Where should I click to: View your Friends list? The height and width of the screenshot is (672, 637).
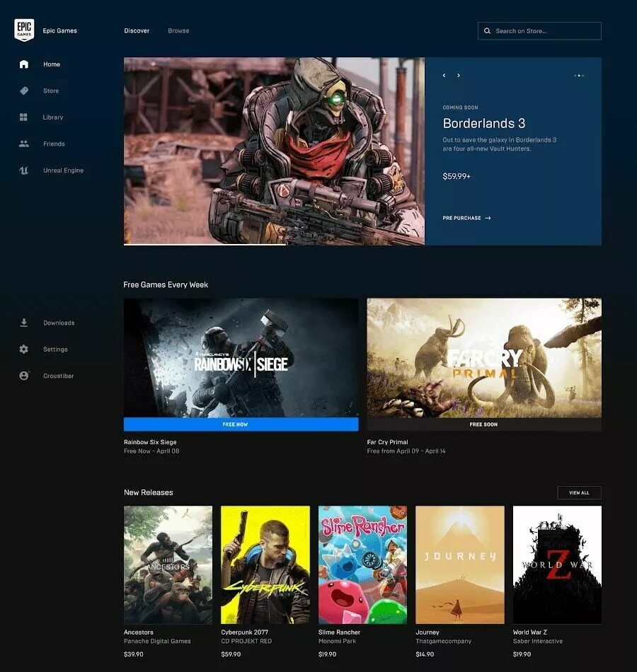coord(23,144)
